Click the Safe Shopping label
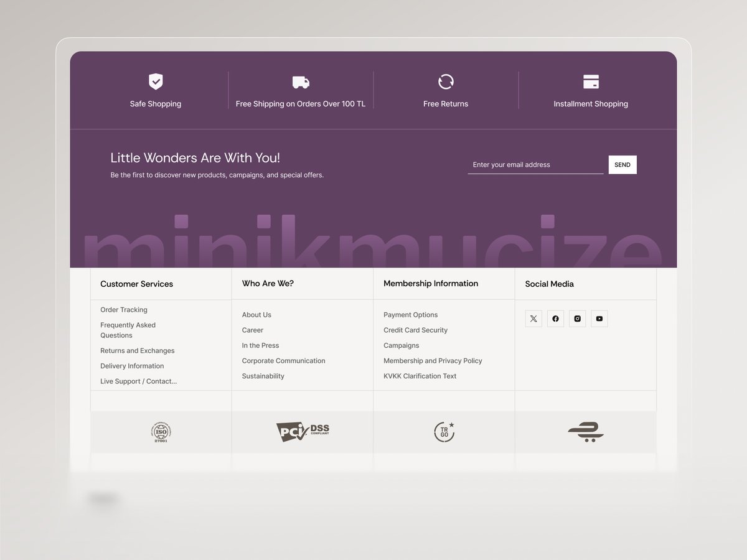This screenshot has width=747, height=560. click(156, 104)
